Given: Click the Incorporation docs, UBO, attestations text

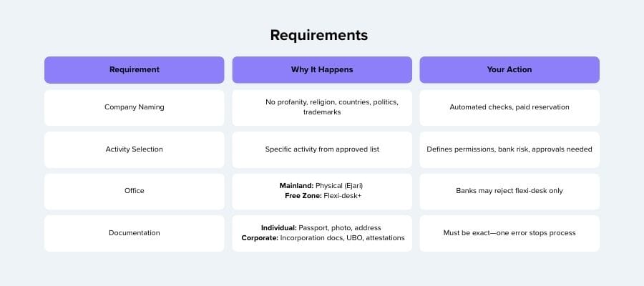Looking at the screenshot, I should tap(342, 237).
